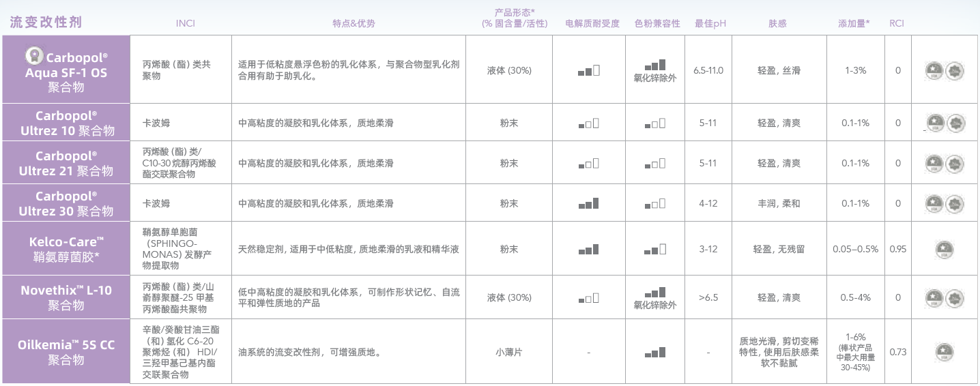Click the flag badge in the Oilkemia 5S CC row
Viewport: 980px width, 386px height.
tap(944, 353)
